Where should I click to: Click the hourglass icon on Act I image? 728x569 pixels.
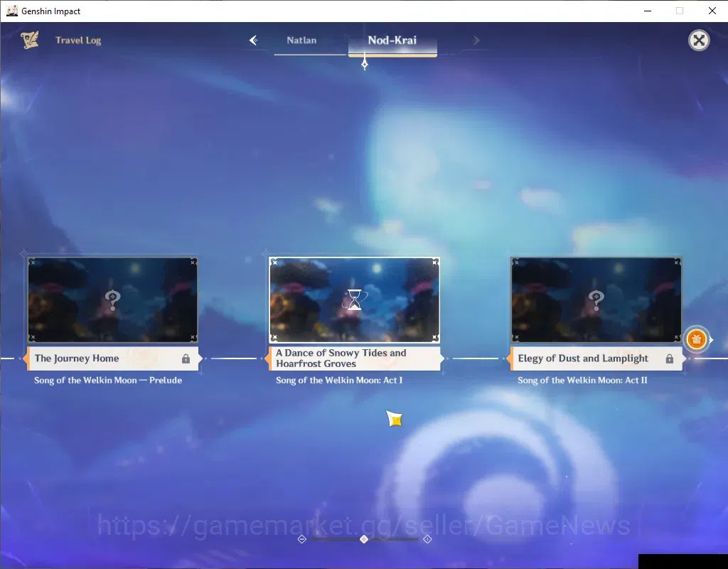pyautogui.click(x=355, y=299)
